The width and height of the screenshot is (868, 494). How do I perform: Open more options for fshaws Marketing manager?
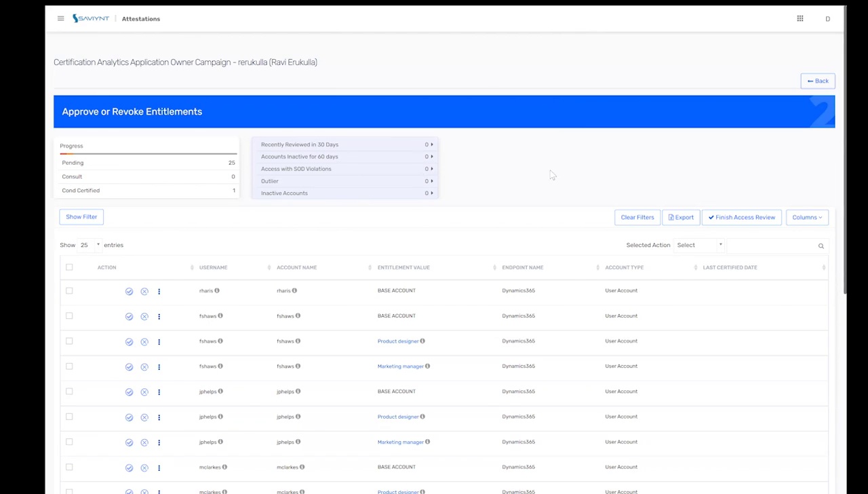click(159, 366)
